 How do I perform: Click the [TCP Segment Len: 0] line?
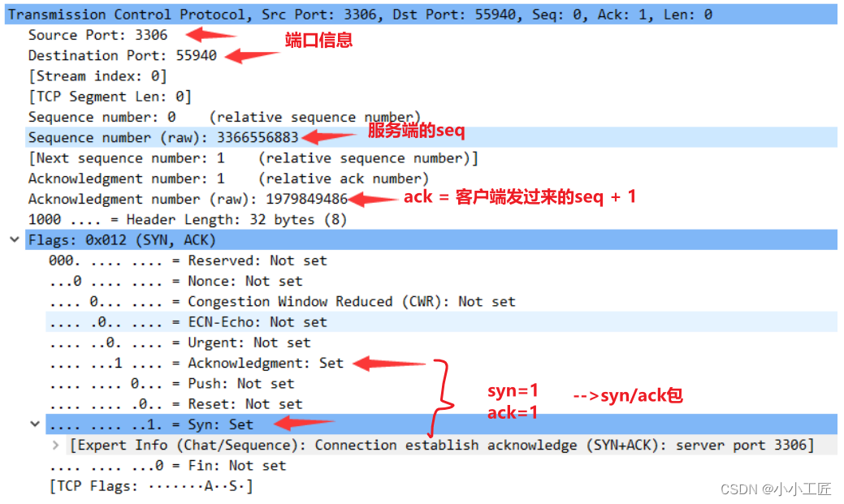(110, 97)
